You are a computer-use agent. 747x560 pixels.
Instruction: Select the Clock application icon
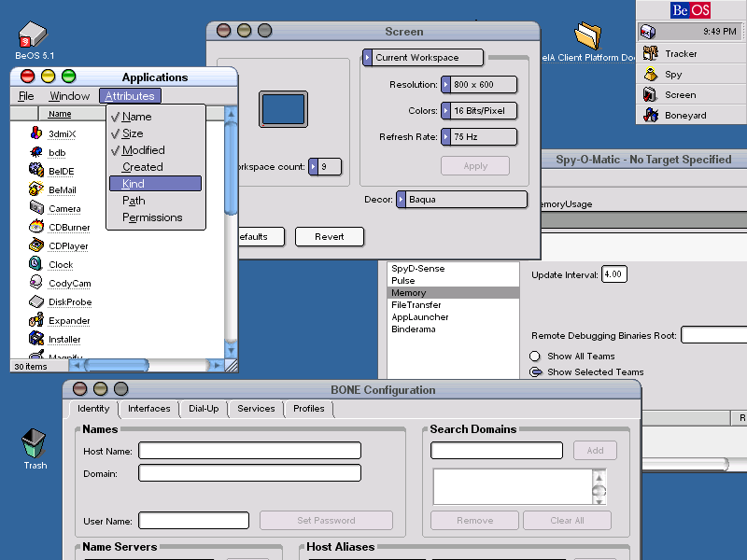point(35,263)
